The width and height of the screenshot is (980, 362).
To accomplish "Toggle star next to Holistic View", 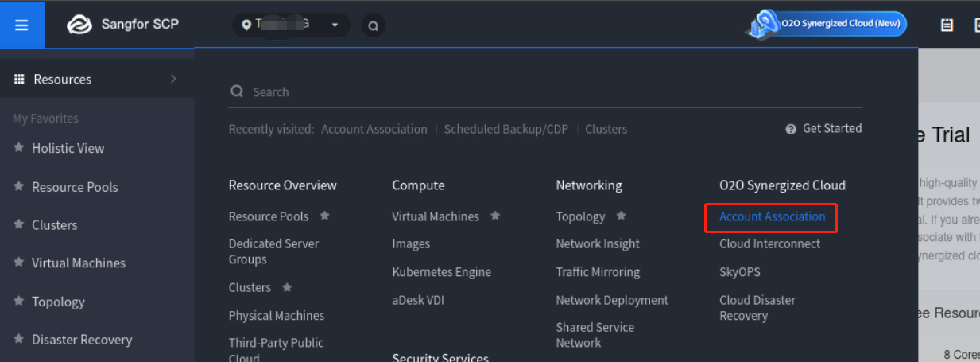I will coord(18,147).
